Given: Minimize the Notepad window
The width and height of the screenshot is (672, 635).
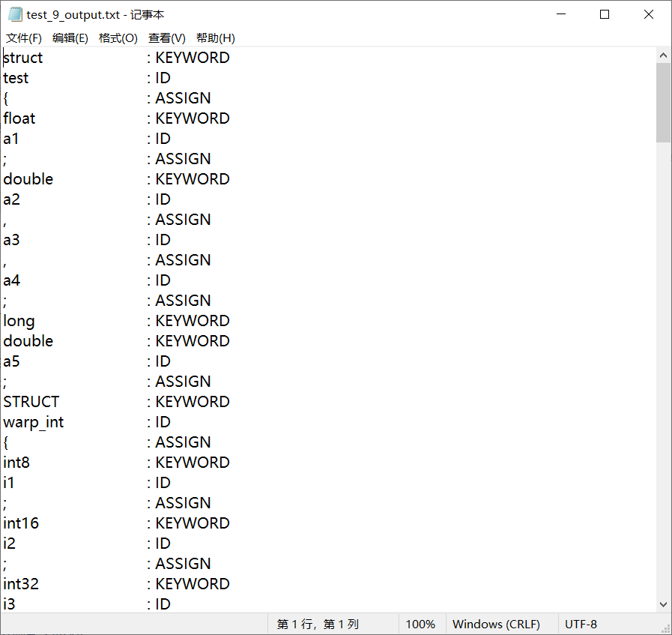Looking at the screenshot, I should point(561,14).
